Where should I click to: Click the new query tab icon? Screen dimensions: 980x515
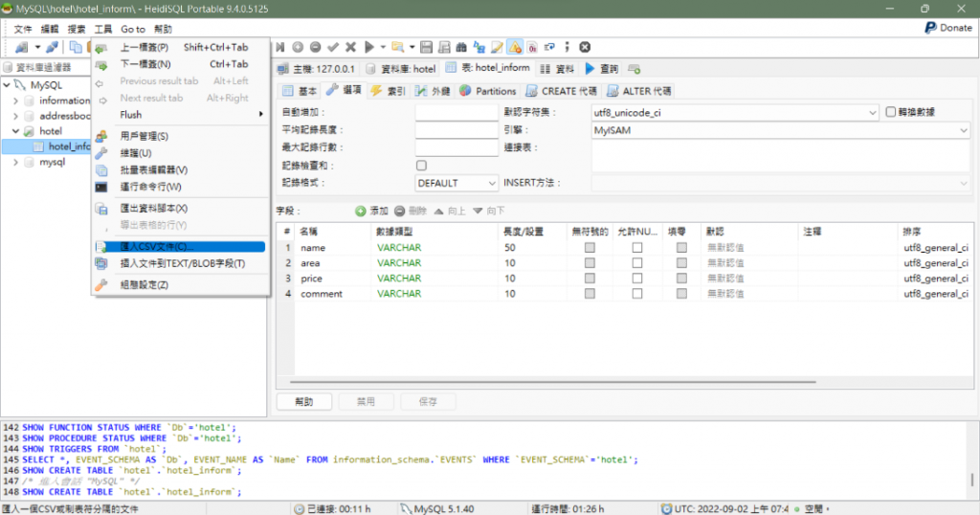tap(635, 69)
